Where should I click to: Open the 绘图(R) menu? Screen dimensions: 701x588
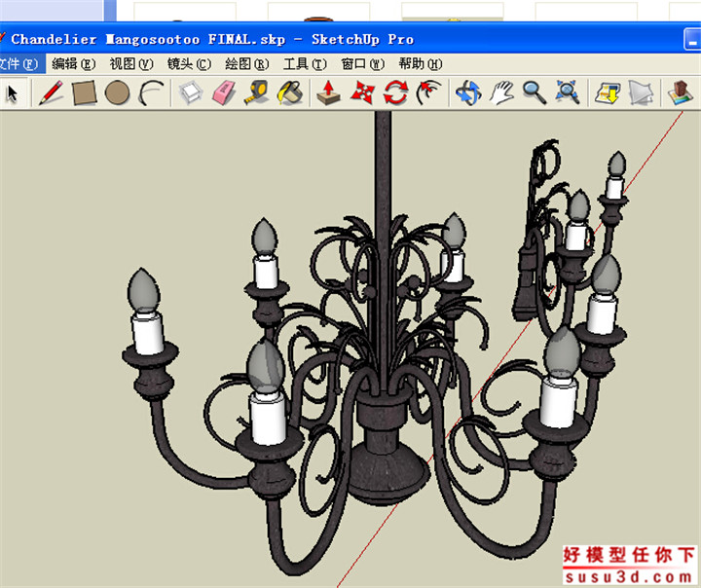click(247, 64)
